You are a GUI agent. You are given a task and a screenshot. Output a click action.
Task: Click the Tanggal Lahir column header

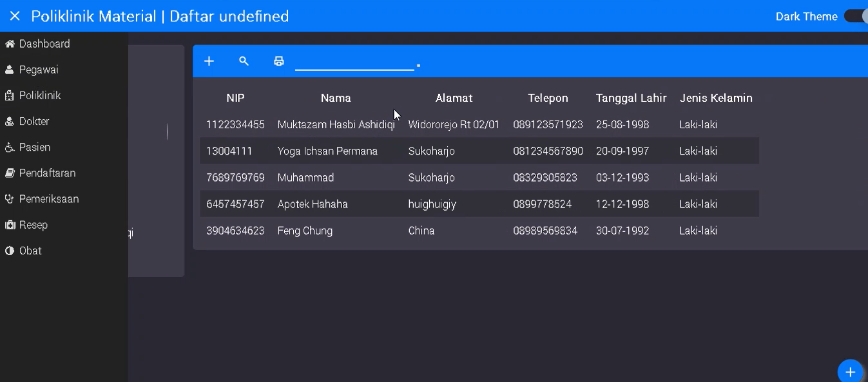tap(631, 98)
